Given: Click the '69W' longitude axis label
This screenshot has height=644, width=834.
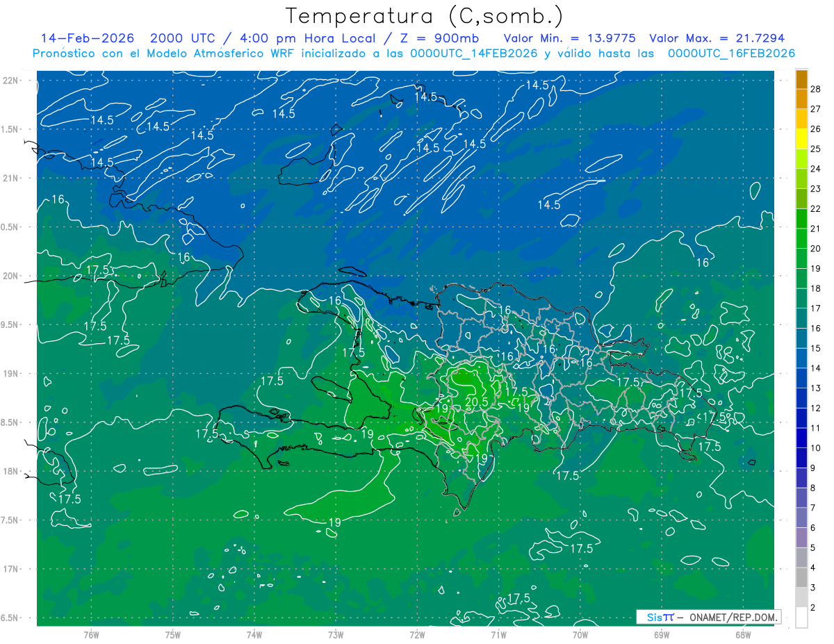Looking at the screenshot, I should (x=662, y=635).
